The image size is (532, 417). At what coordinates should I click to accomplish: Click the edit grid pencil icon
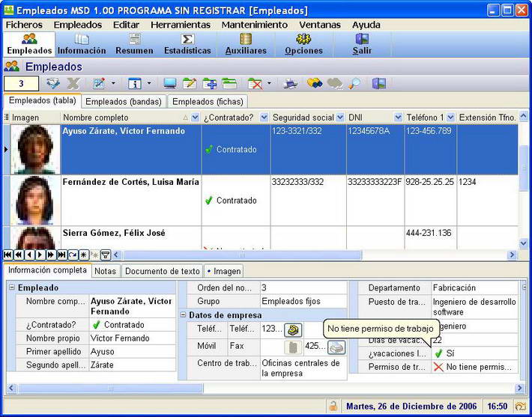(99, 83)
